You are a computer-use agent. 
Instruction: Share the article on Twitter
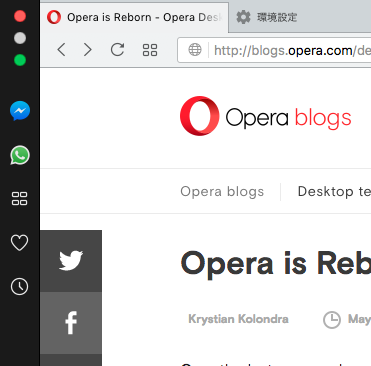pos(71,261)
